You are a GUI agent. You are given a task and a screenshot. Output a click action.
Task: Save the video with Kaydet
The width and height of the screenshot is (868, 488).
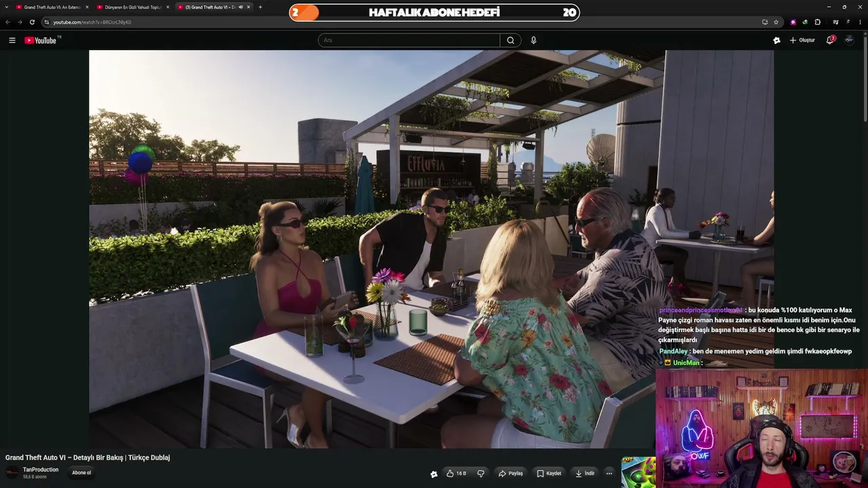[x=549, y=473]
